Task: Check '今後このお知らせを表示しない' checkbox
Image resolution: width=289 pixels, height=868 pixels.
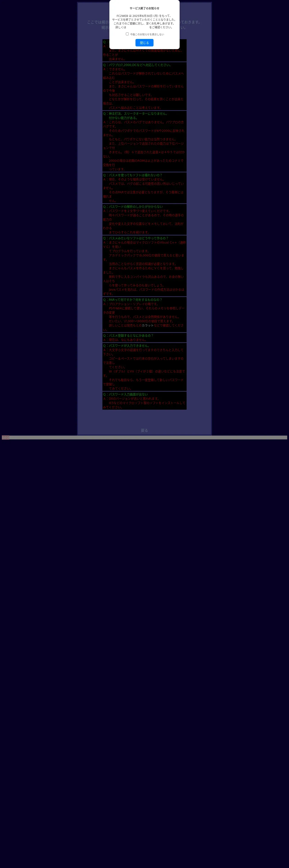Action: (127, 34)
